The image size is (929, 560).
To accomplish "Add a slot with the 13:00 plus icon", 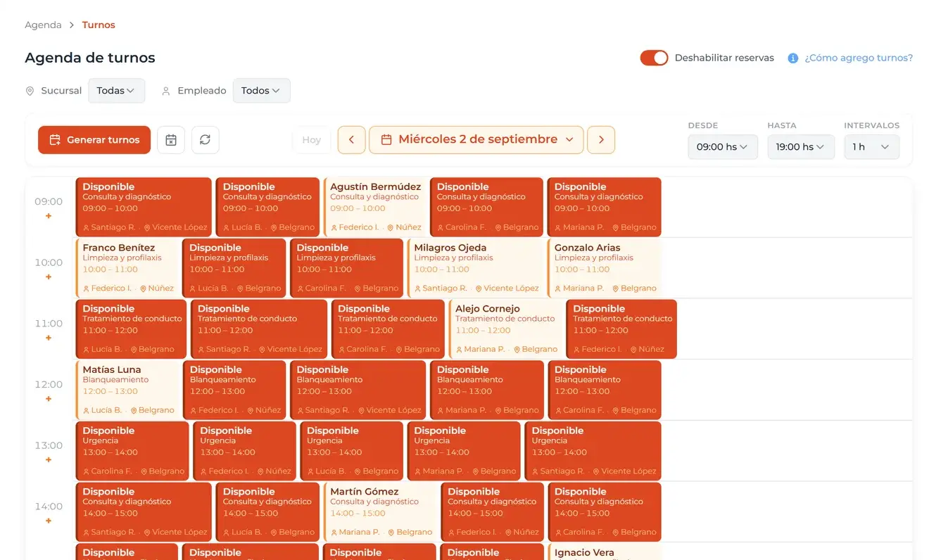I will [x=49, y=460].
